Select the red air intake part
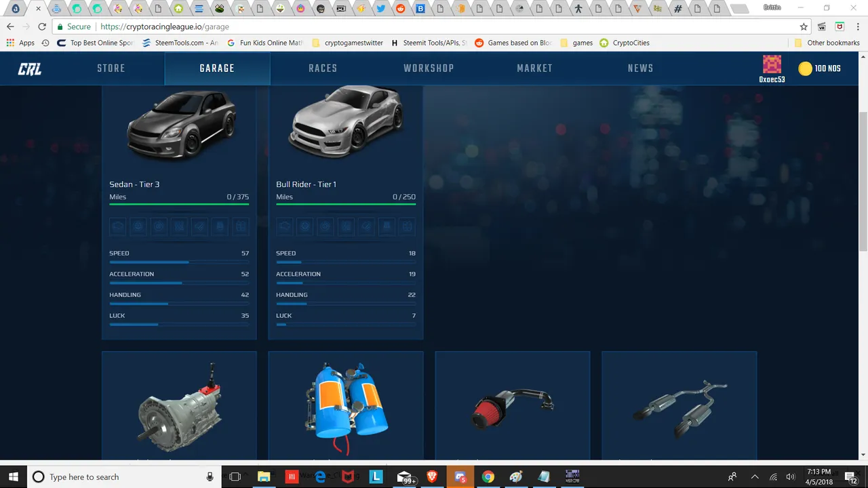This screenshot has height=488, width=868. pos(513,407)
